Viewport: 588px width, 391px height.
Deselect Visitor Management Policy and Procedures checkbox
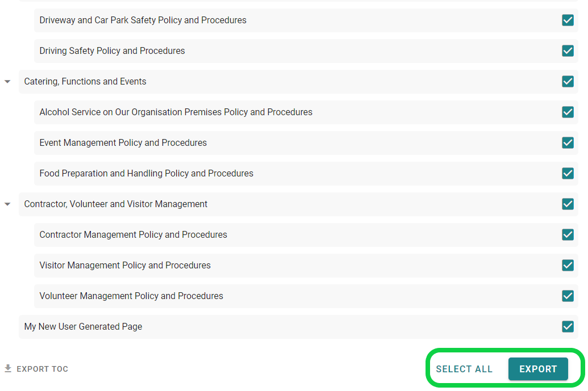(x=568, y=266)
